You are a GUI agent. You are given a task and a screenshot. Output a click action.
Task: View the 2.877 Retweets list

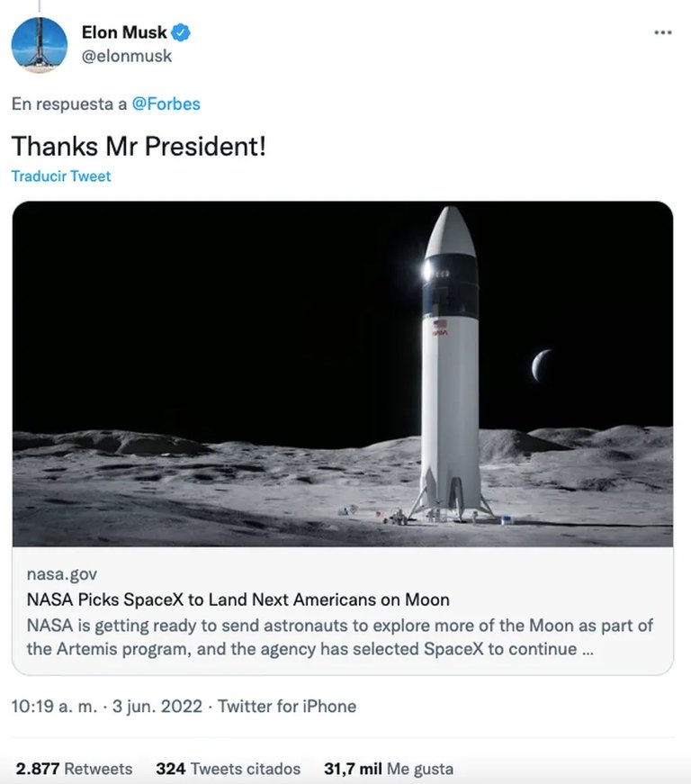tap(74, 769)
